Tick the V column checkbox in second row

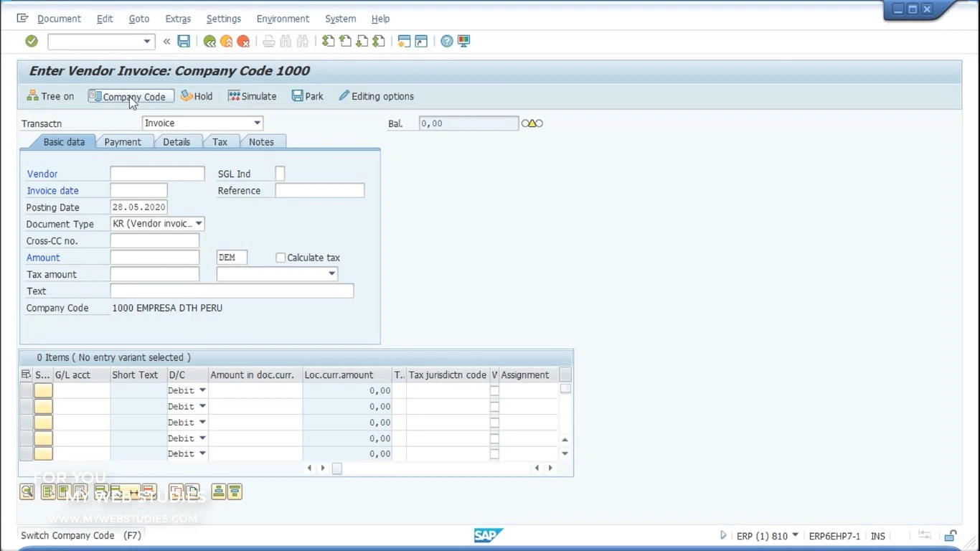(x=494, y=406)
